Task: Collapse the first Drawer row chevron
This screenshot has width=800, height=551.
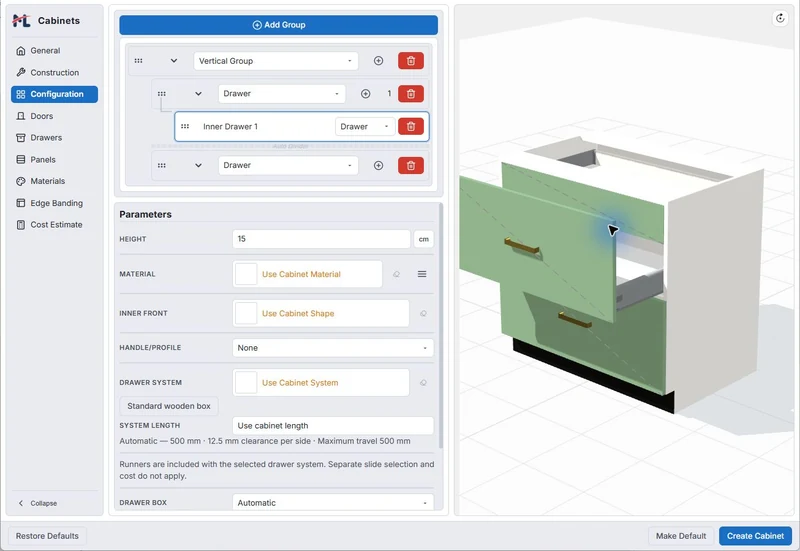Action: [x=198, y=94]
